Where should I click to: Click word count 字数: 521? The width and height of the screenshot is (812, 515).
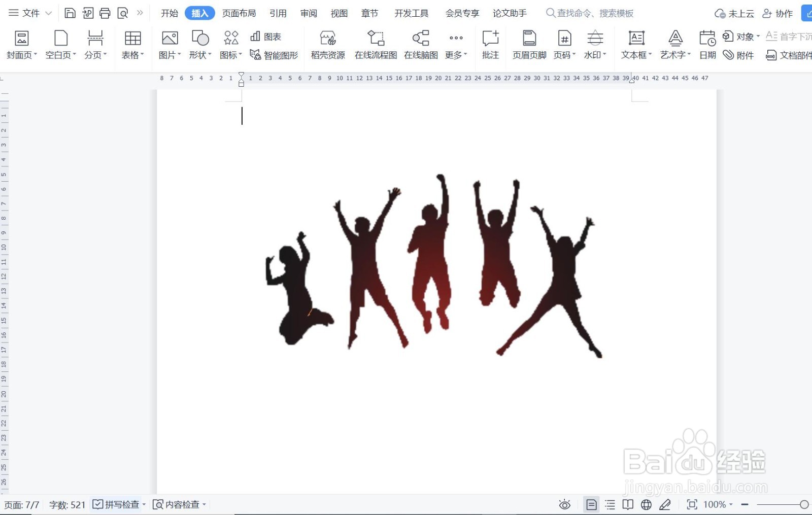pos(67,505)
